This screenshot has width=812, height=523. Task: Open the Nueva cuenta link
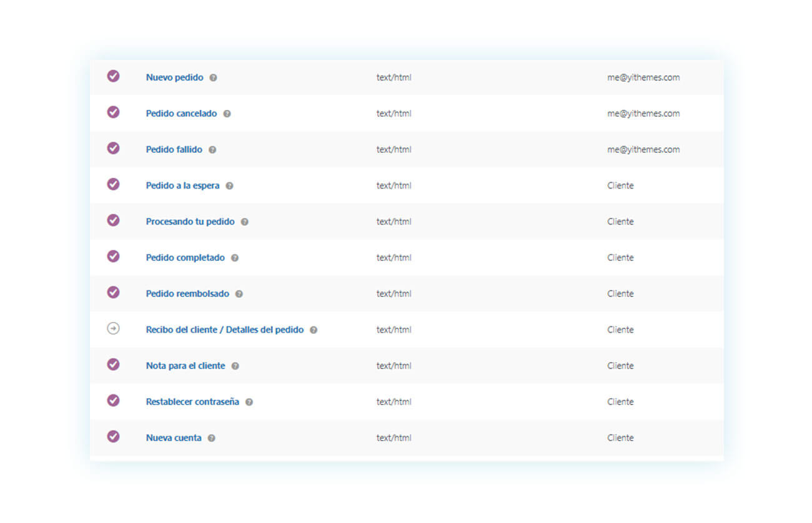(174, 438)
